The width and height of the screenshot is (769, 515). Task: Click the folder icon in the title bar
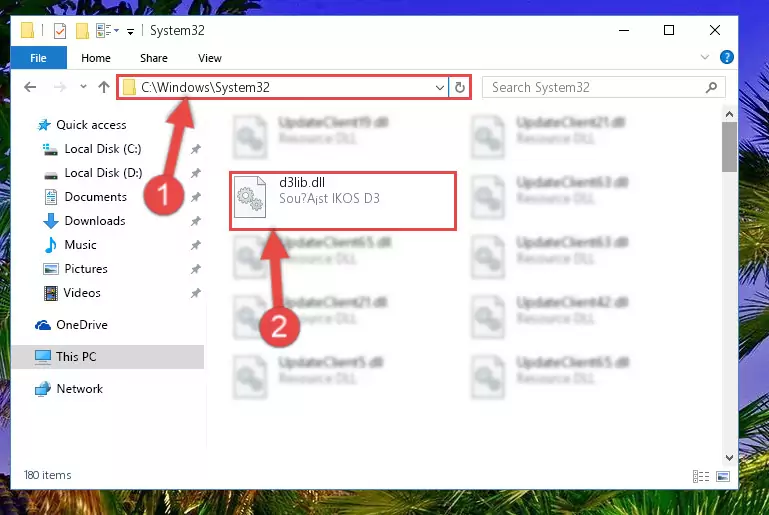pyautogui.click(x=27, y=30)
